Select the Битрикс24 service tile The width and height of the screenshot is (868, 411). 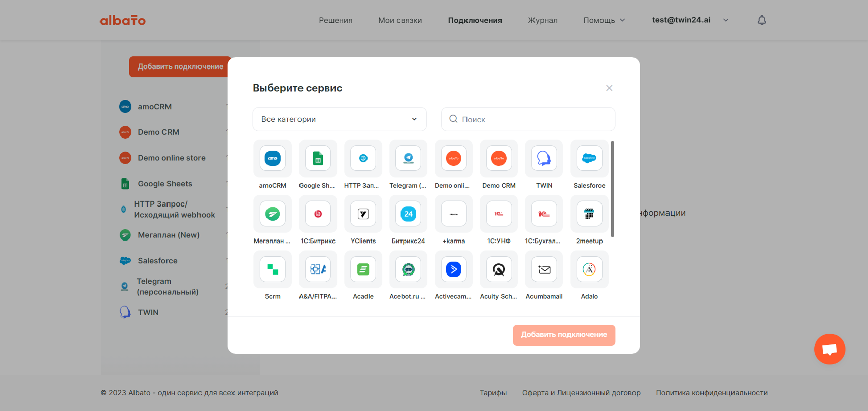point(408,214)
